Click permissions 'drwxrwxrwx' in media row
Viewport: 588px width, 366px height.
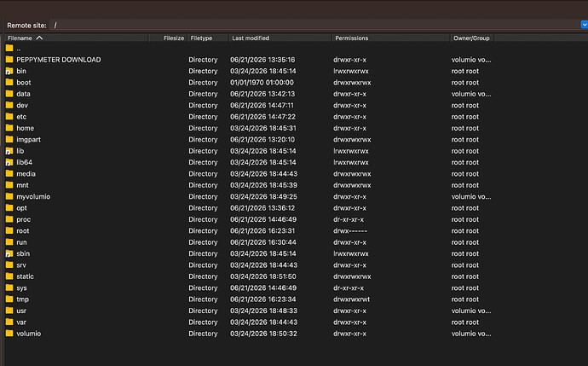tap(352, 174)
